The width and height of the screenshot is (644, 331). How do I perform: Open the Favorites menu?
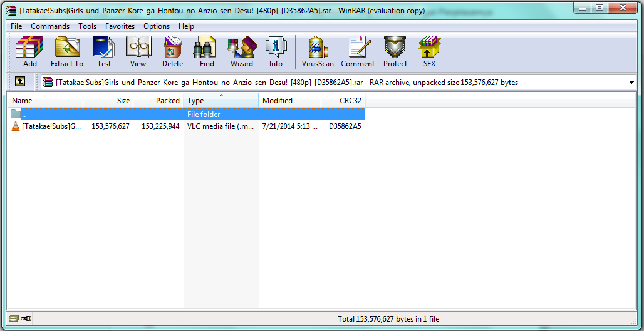[120, 26]
